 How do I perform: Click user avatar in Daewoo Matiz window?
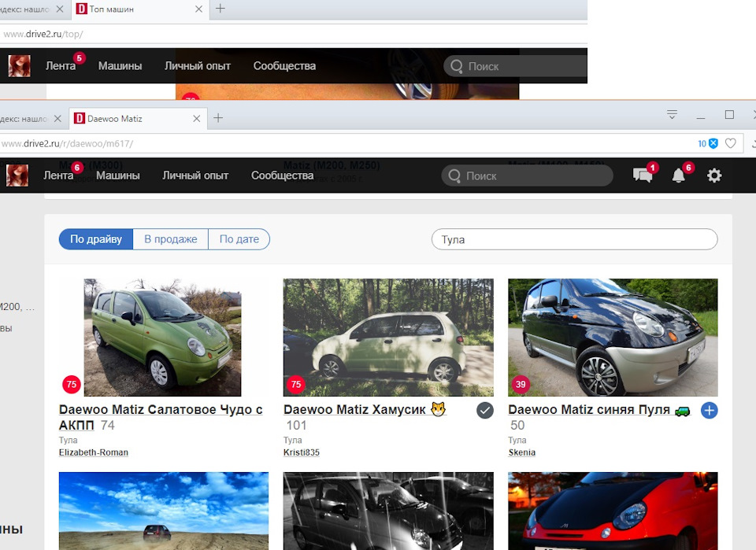click(x=17, y=175)
